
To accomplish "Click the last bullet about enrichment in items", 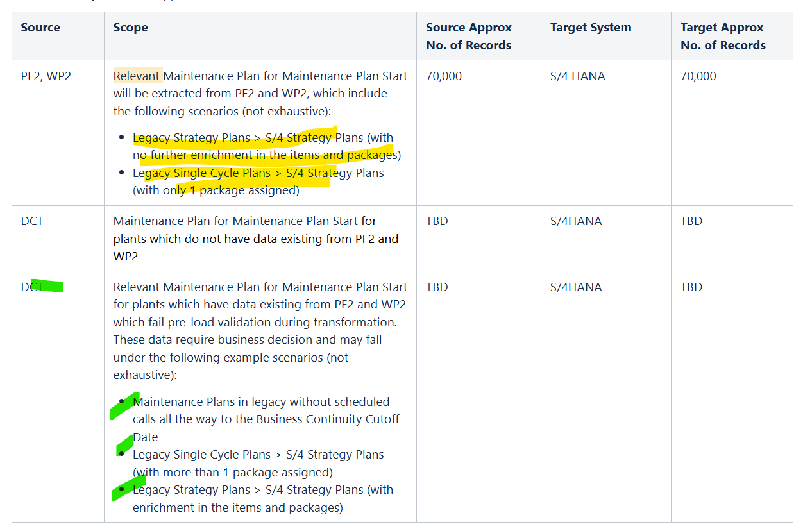I will (262, 498).
